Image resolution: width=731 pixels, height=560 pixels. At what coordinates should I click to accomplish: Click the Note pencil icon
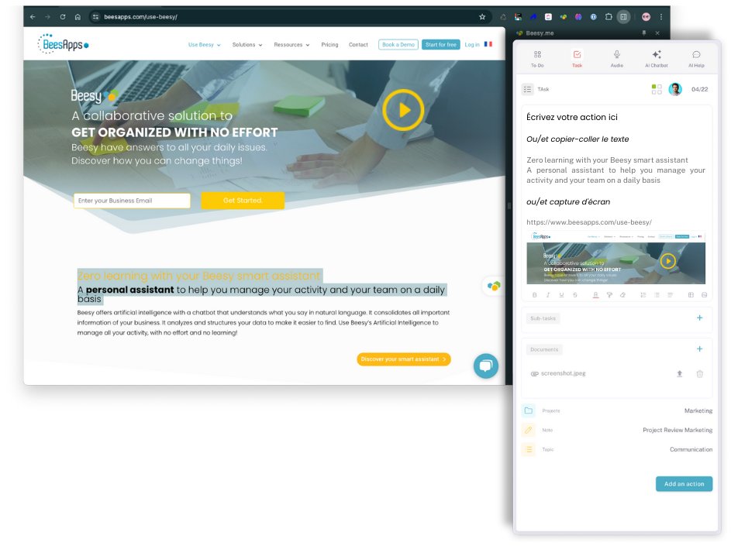coord(528,430)
